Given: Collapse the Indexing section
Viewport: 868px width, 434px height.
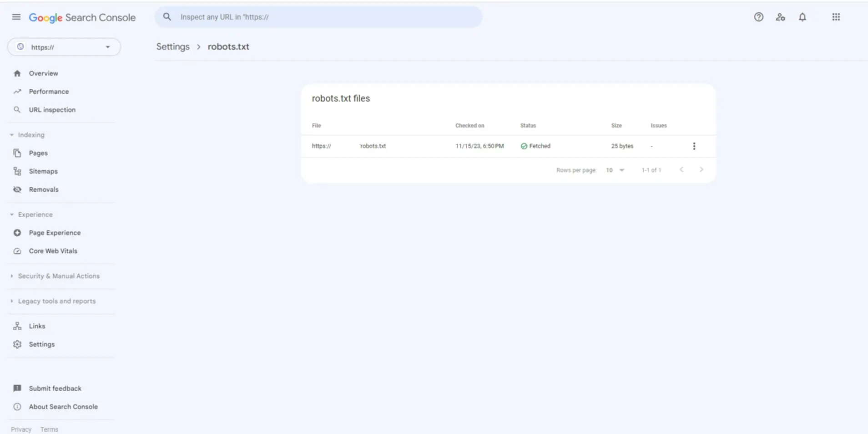Looking at the screenshot, I should pyautogui.click(x=12, y=135).
